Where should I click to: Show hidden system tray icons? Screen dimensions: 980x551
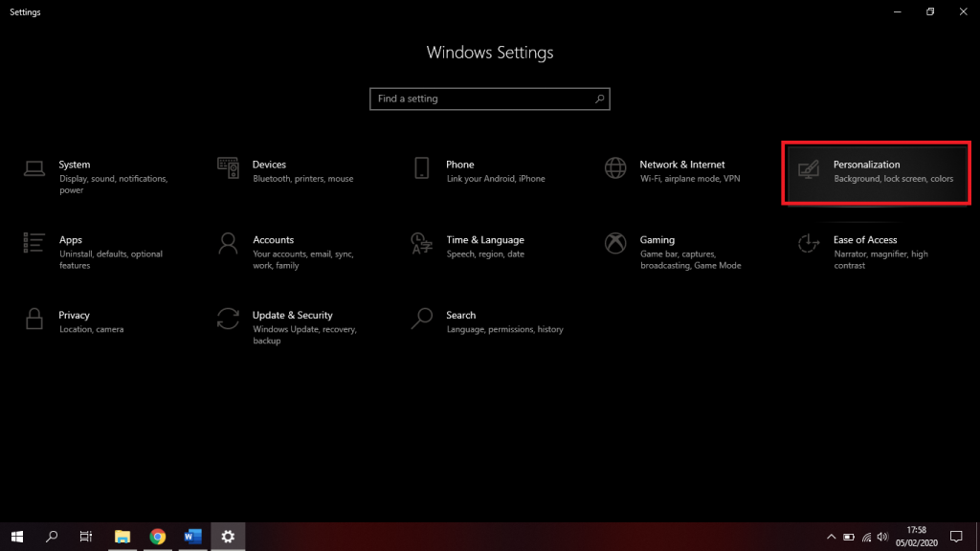[831, 537]
